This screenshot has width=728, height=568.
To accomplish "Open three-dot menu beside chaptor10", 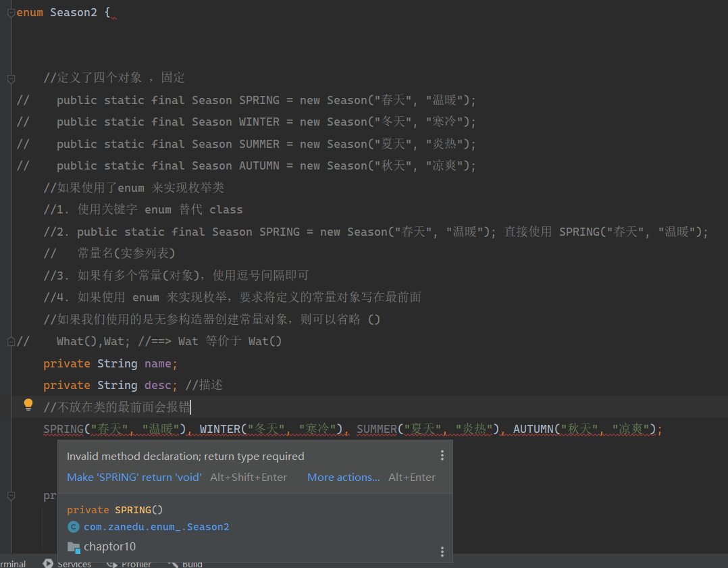I will click(442, 552).
